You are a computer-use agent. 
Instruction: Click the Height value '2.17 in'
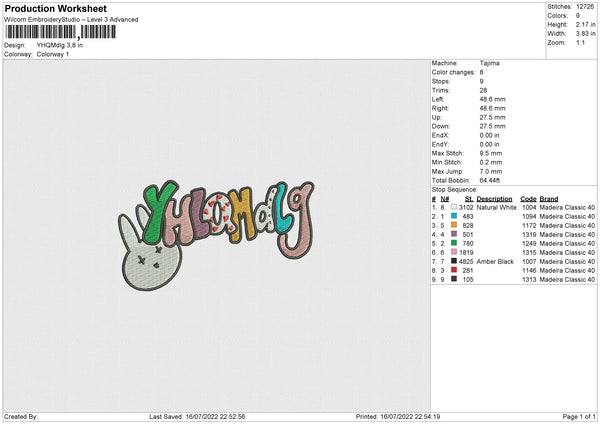[585, 24]
